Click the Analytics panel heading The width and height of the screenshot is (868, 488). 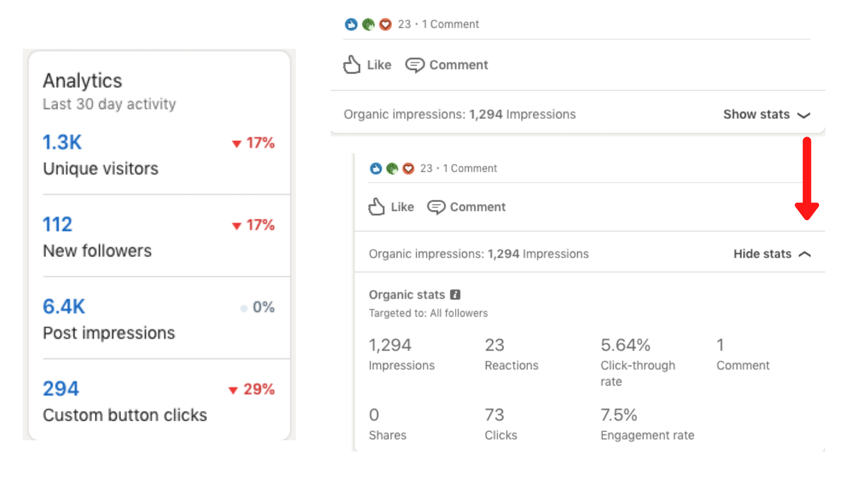point(82,81)
